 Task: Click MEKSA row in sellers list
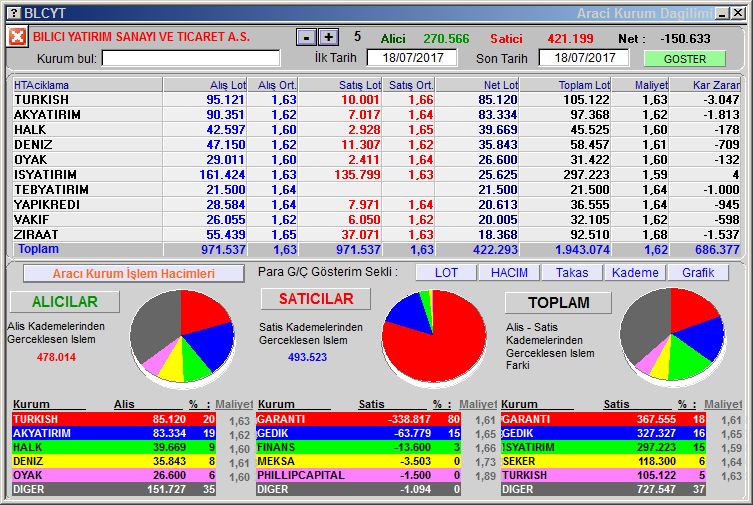[358, 461]
